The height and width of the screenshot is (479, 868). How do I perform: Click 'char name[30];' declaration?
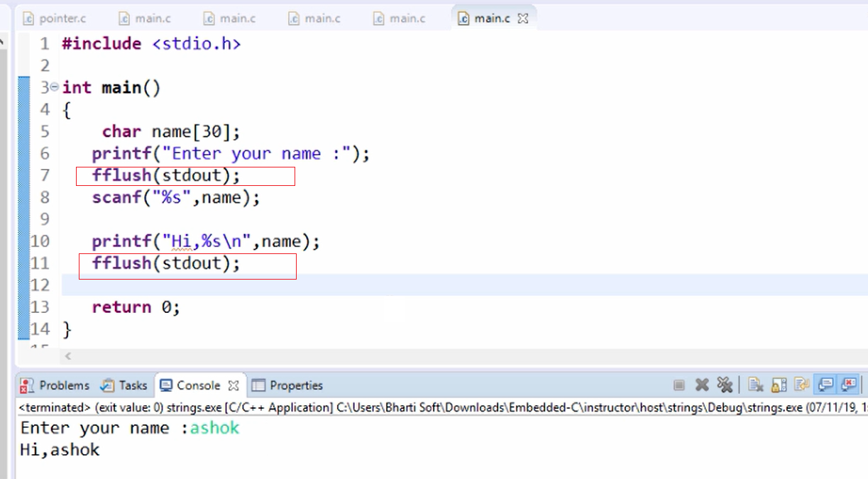171,131
